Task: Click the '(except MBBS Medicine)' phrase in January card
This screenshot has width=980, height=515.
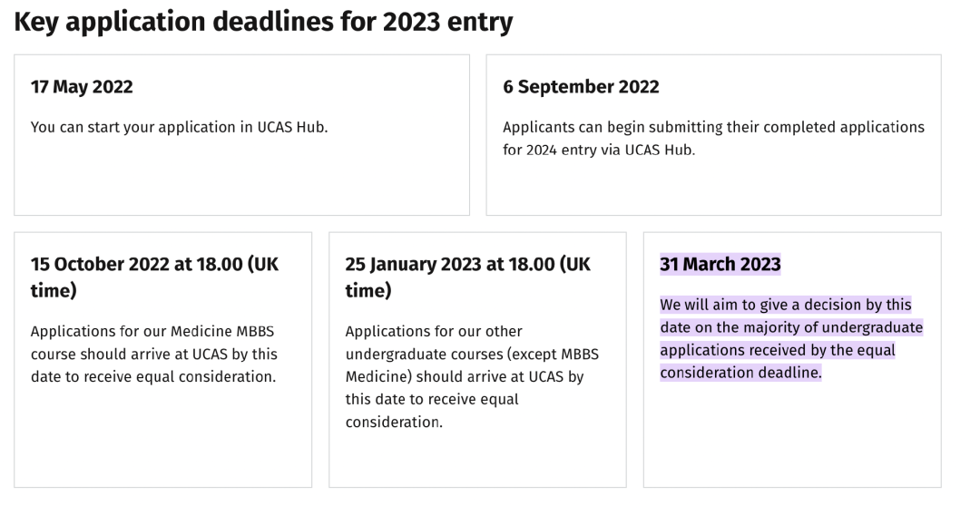Action: point(472,365)
